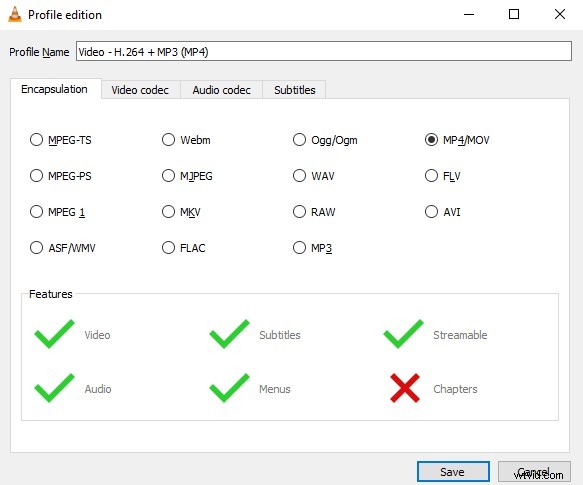Minimize the Profile edition window

click(469, 15)
